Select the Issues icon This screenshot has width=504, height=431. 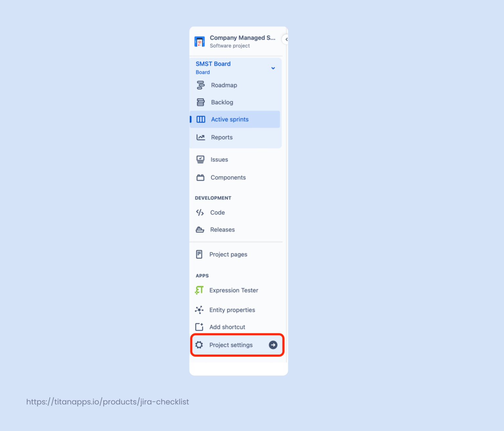[200, 159]
